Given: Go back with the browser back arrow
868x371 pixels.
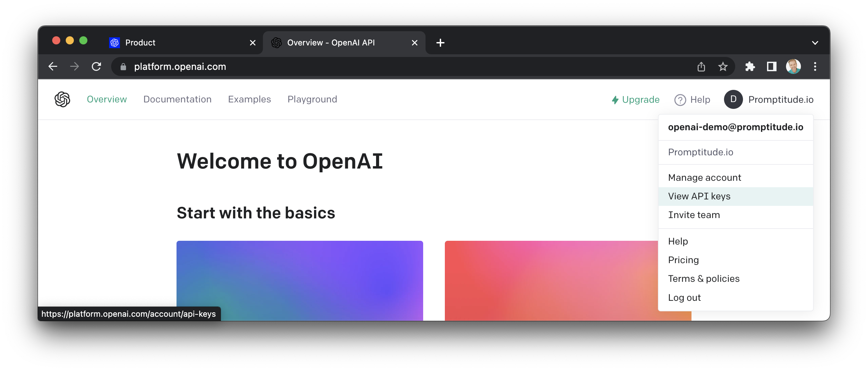Looking at the screenshot, I should tap(53, 66).
